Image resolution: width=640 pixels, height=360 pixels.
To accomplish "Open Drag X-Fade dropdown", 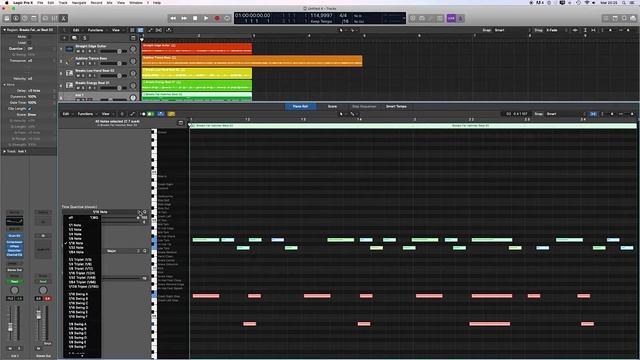I will (x=556, y=30).
